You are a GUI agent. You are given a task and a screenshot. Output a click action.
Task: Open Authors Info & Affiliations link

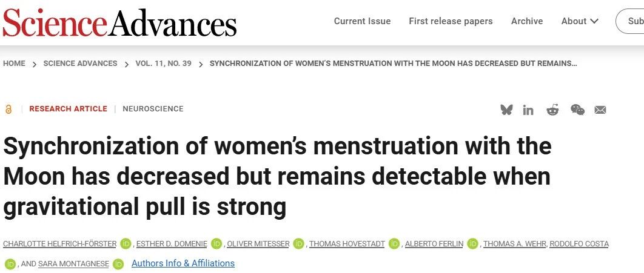[183, 263]
